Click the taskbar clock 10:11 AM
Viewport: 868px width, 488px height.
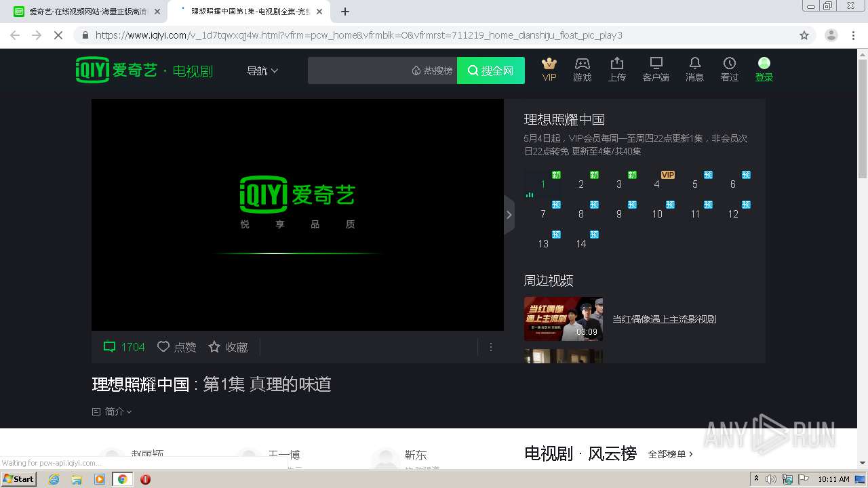833,479
